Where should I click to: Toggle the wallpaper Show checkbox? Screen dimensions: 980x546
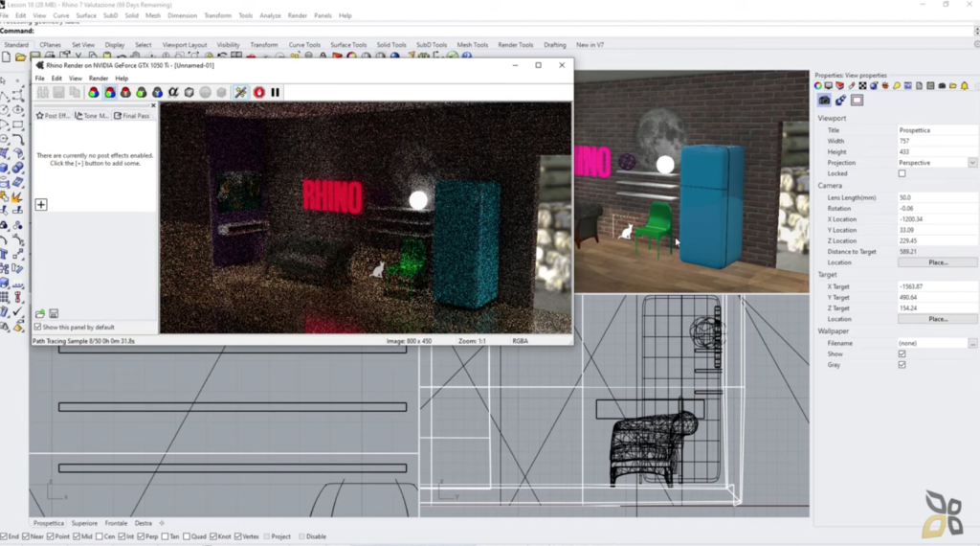(x=902, y=354)
